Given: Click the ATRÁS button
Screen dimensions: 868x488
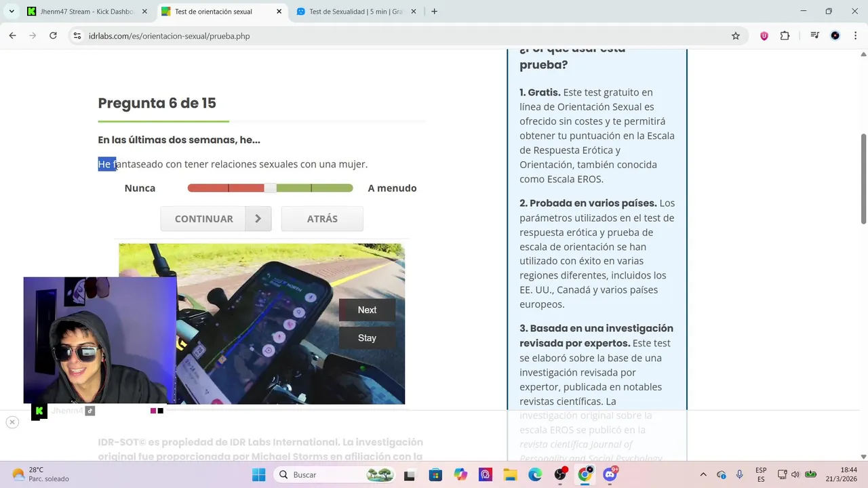Looking at the screenshot, I should [322, 219].
